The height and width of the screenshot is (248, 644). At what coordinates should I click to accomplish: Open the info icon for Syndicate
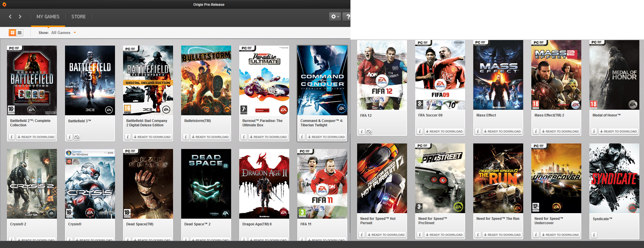[x=594, y=235]
